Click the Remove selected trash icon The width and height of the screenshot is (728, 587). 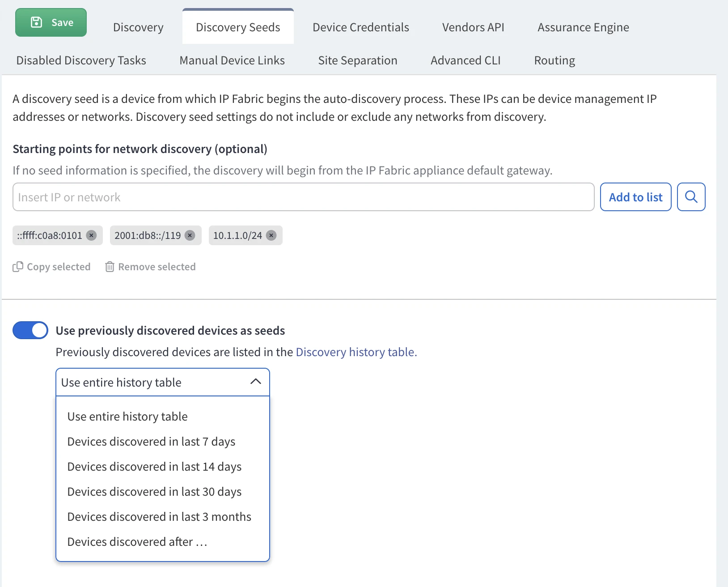click(x=110, y=267)
